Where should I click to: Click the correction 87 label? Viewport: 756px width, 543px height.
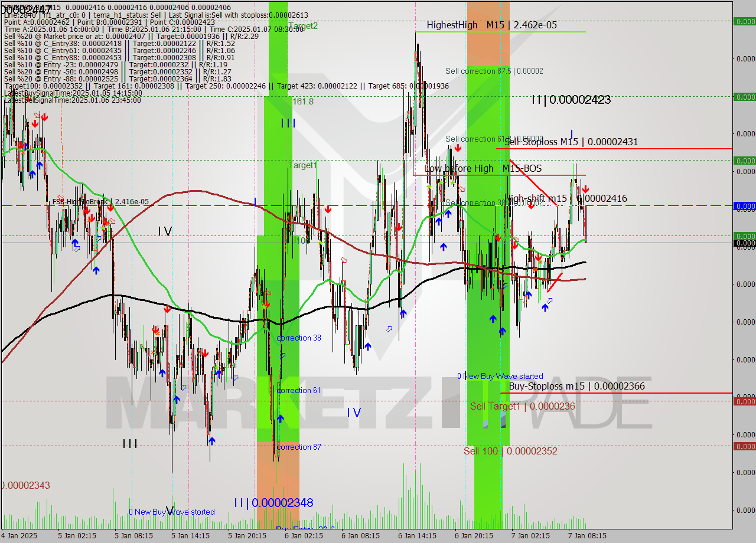click(299, 447)
